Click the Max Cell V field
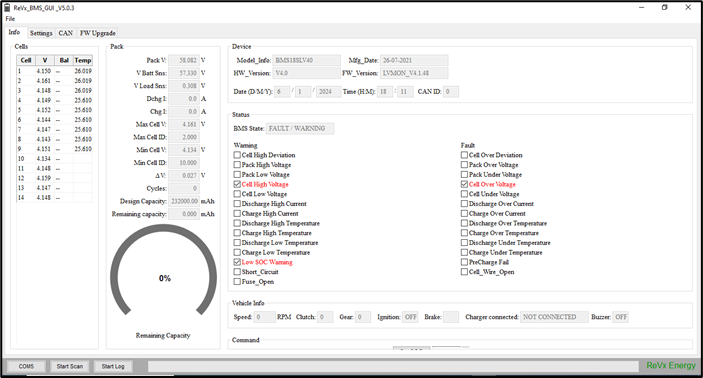 point(184,124)
